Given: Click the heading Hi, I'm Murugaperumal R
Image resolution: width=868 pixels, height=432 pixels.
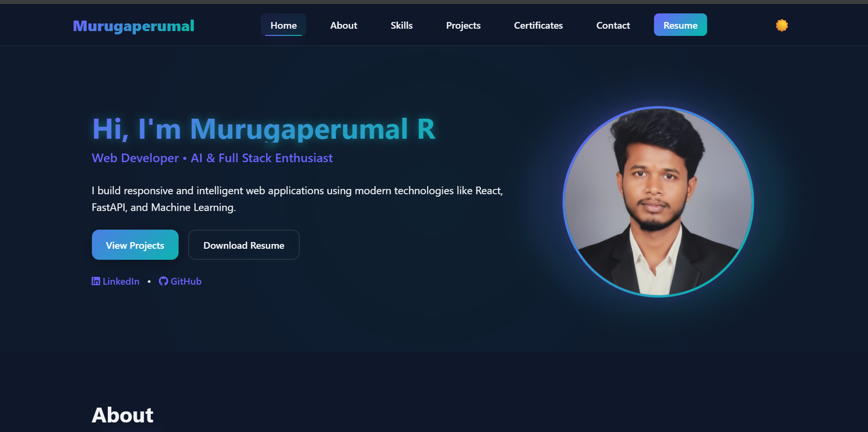Looking at the screenshot, I should (264, 129).
